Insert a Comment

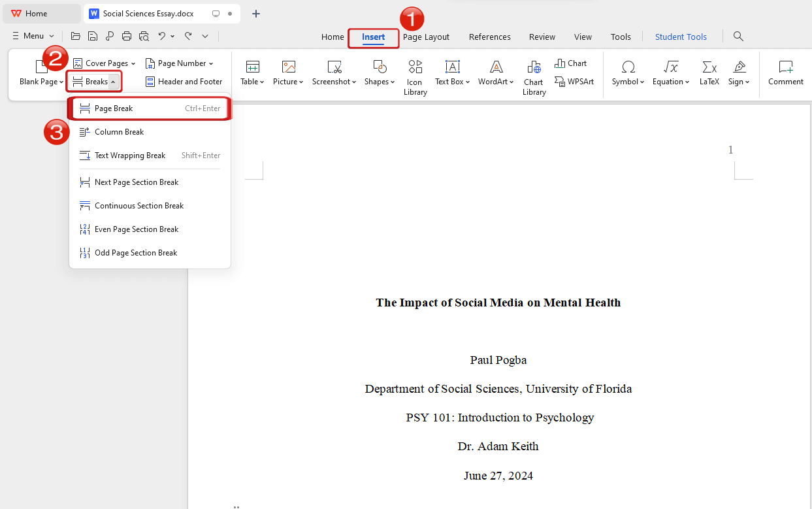click(x=785, y=73)
